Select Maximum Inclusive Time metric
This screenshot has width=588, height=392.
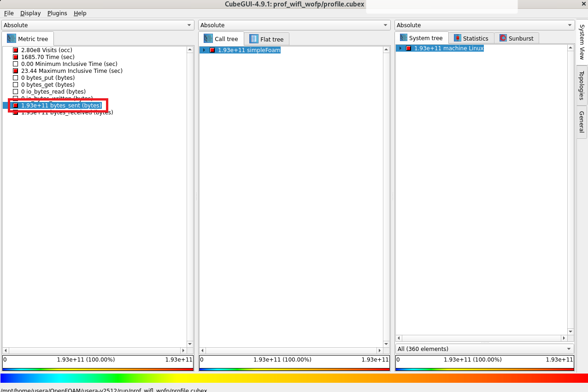point(71,71)
